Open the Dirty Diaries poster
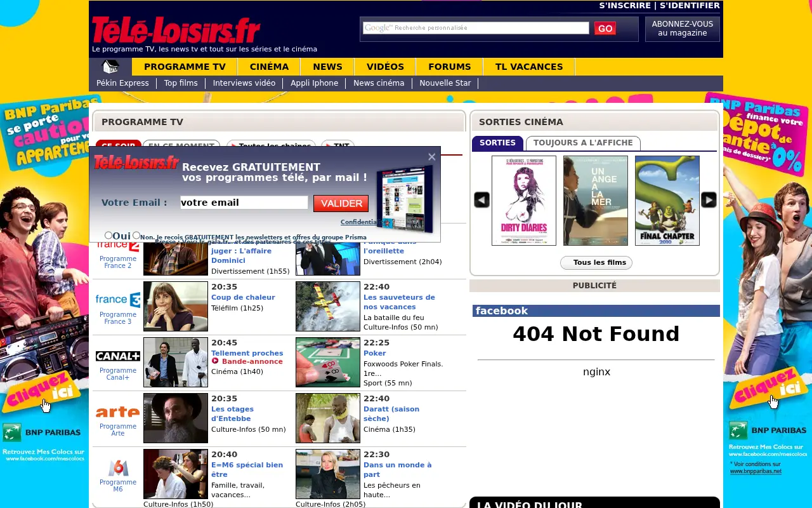812x508 pixels. point(524,201)
